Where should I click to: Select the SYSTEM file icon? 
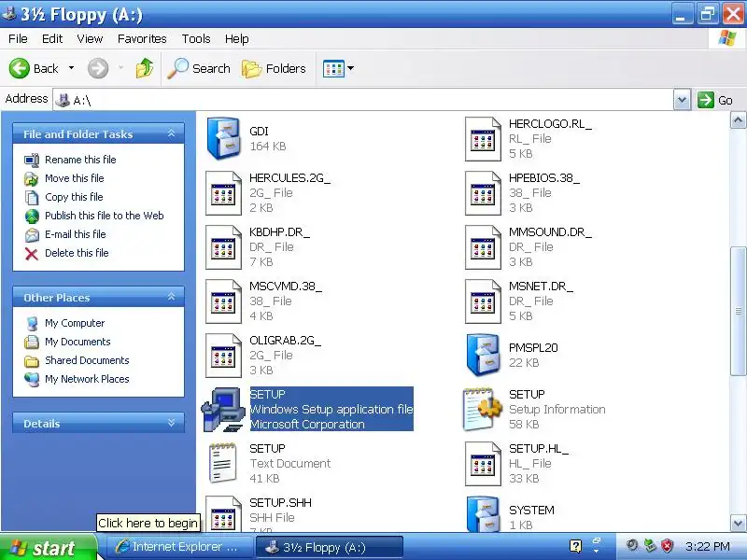[483, 514]
